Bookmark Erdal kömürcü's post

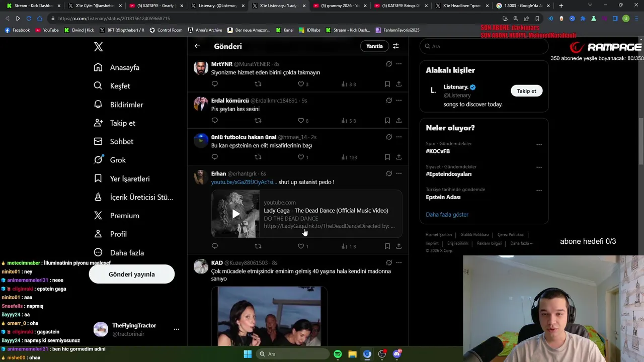click(387, 121)
